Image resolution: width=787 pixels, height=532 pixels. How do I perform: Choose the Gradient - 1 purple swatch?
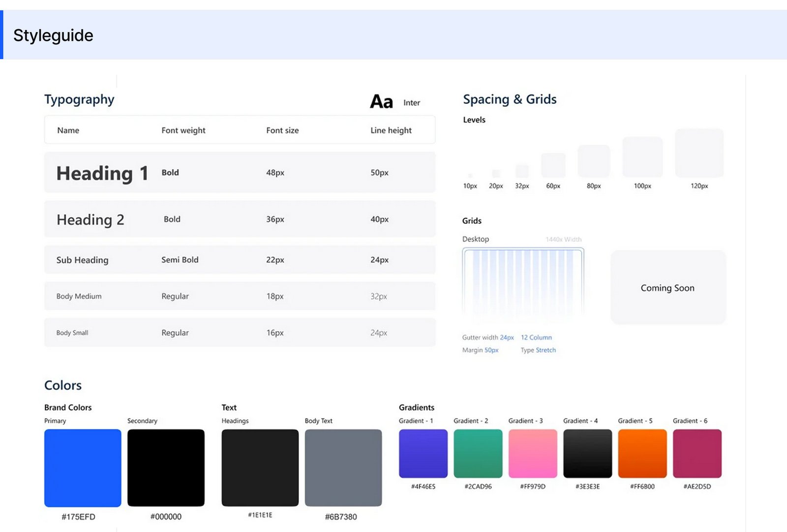pyautogui.click(x=423, y=453)
